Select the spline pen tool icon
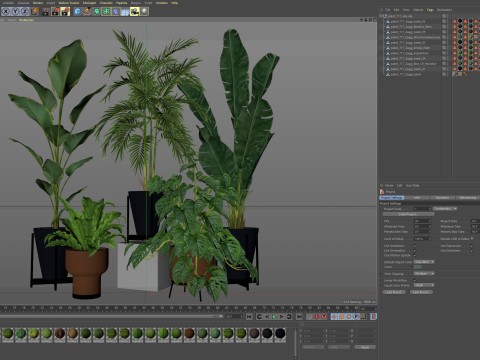The height and width of the screenshot is (360, 480). tap(87, 12)
